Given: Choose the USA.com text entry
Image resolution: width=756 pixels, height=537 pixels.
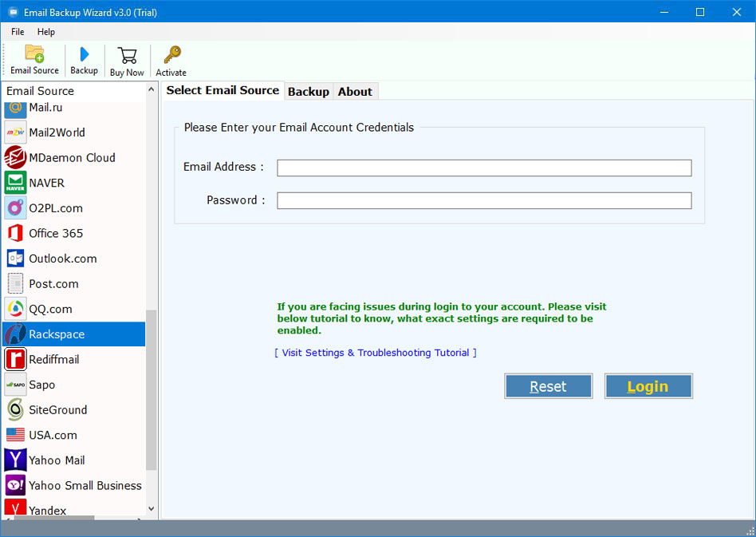Looking at the screenshot, I should pyautogui.click(x=53, y=435).
